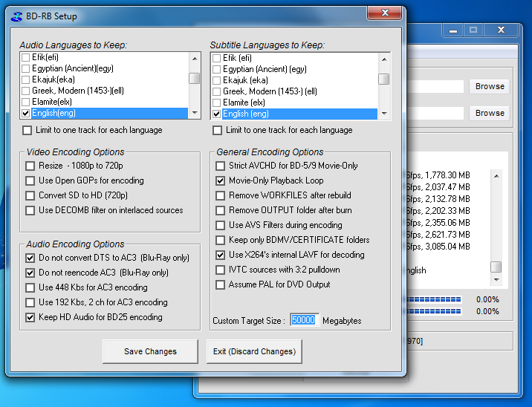Check Greek, Modern in Subtitle Languages list
The image size is (532, 407).
pos(216,91)
